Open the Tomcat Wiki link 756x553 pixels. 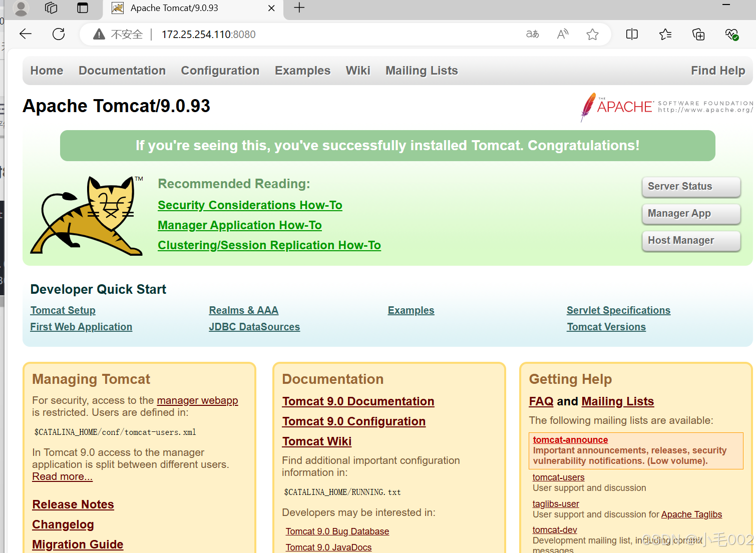pyautogui.click(x=316, y=441)
